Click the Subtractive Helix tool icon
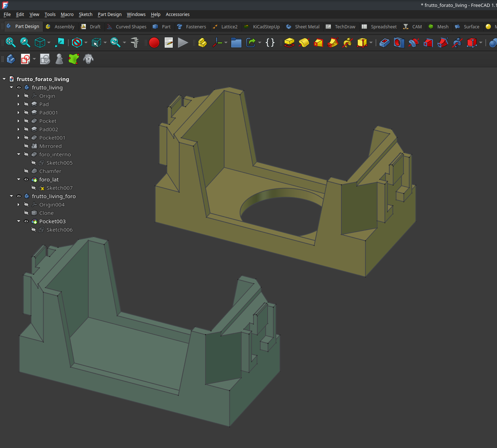This screenshot has height=448, width=497. click(457, 43)
